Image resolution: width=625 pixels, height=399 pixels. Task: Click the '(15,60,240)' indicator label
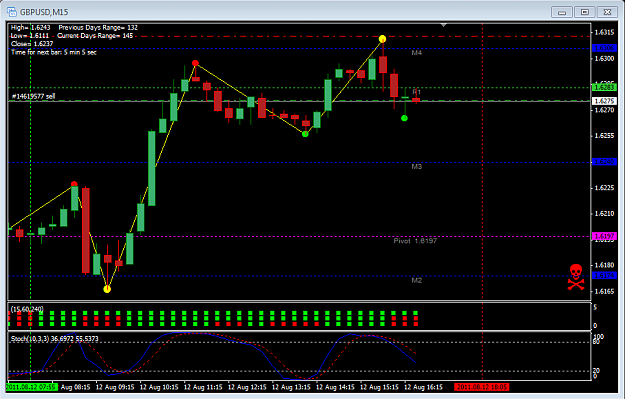pyautogui.click(x=27, y=309)
